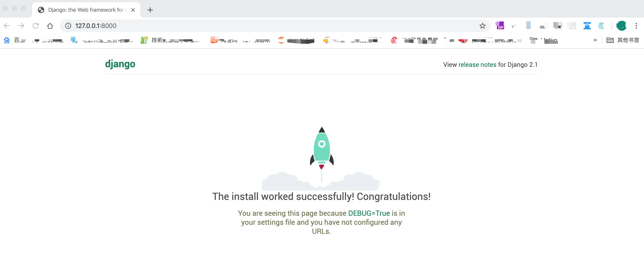Screen dimensions: 644x269
Task: Click the purple RP extension icon
Action: [x=500, y=26]
